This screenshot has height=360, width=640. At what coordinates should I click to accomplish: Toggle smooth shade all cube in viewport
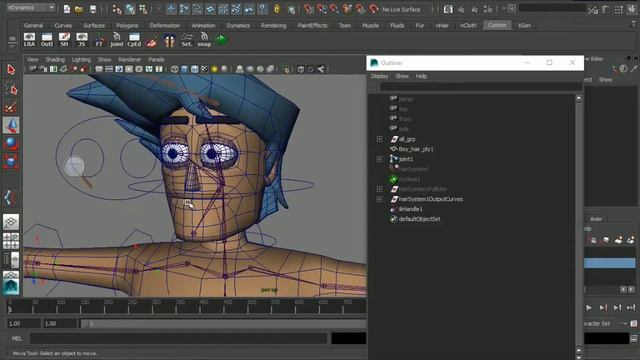(185, 69)
